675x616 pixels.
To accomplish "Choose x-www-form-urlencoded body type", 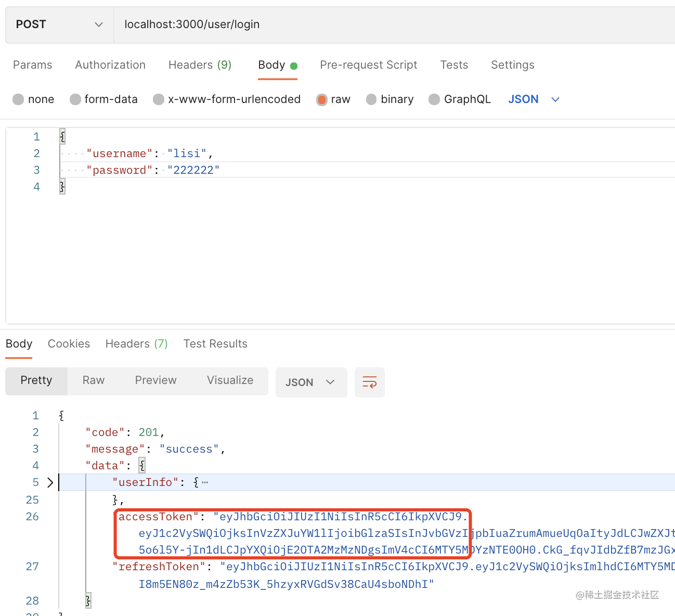I will (159, 99).
